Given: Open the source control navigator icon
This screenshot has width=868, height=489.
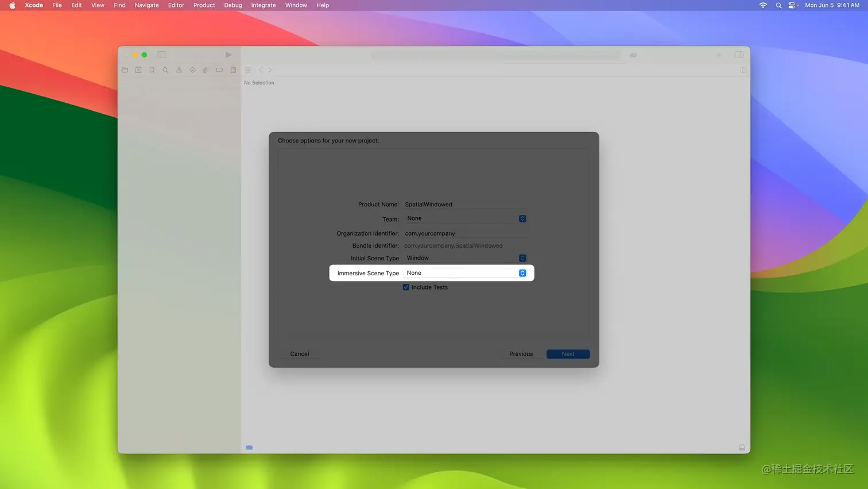Looking at the screenshot, I should [138, 70].
